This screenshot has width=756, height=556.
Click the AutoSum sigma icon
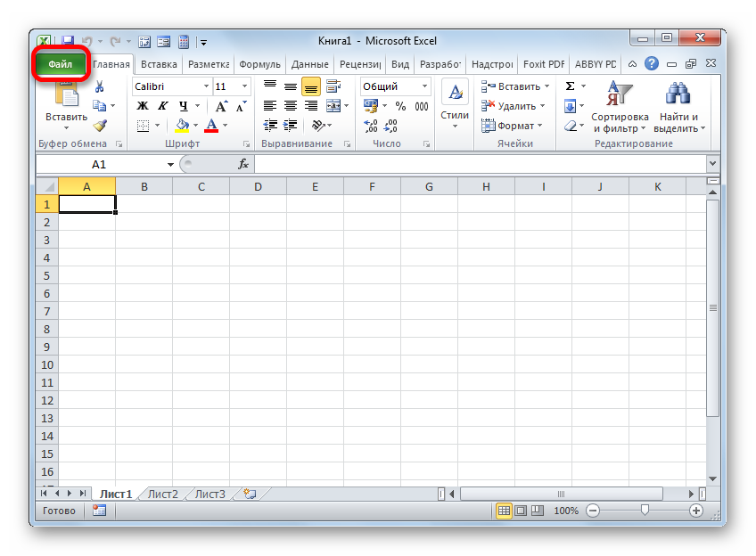570,86
